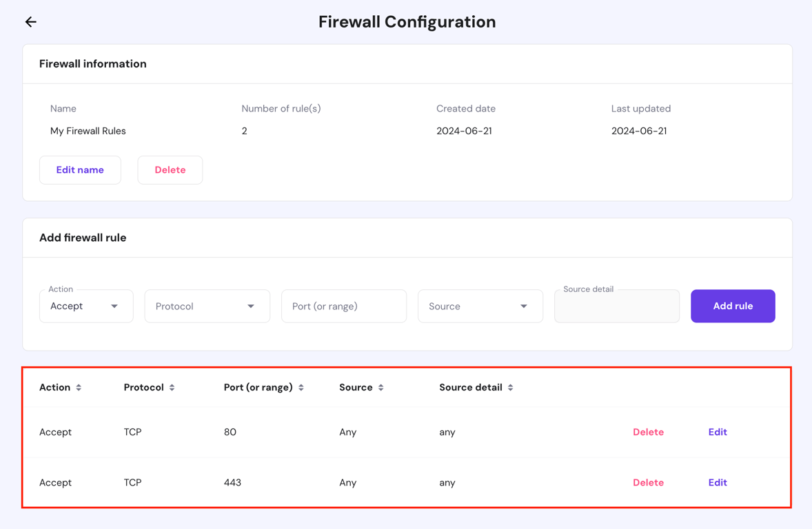Click the chevron on the Source selector

point(525,306)
